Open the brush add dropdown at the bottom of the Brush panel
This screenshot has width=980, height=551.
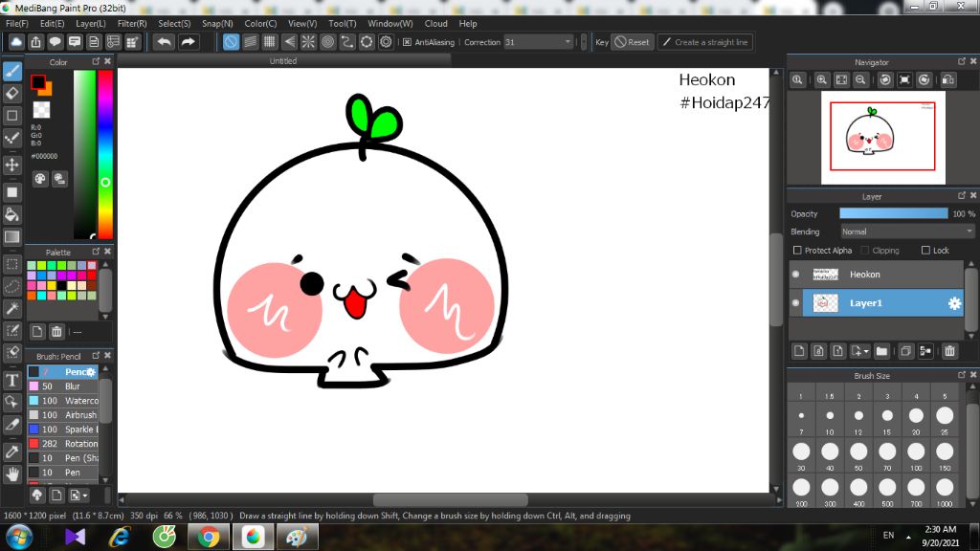pos(79,496)
